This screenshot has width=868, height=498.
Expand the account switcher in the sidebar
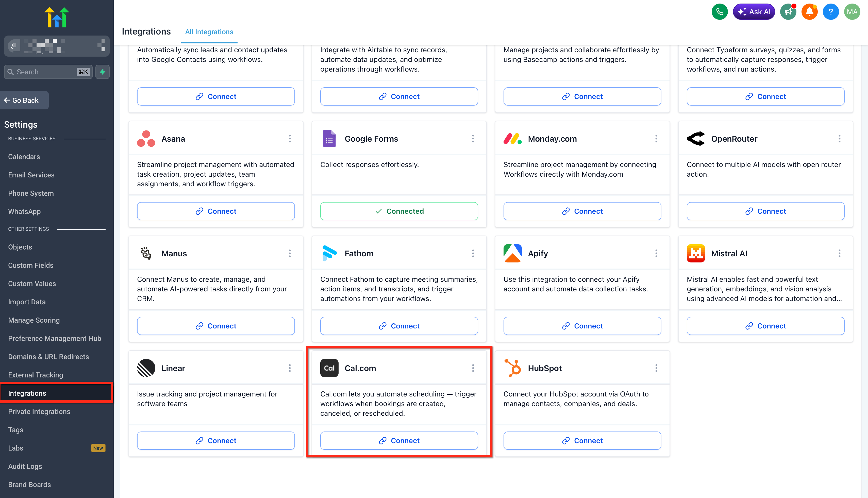tap(57, 46)
